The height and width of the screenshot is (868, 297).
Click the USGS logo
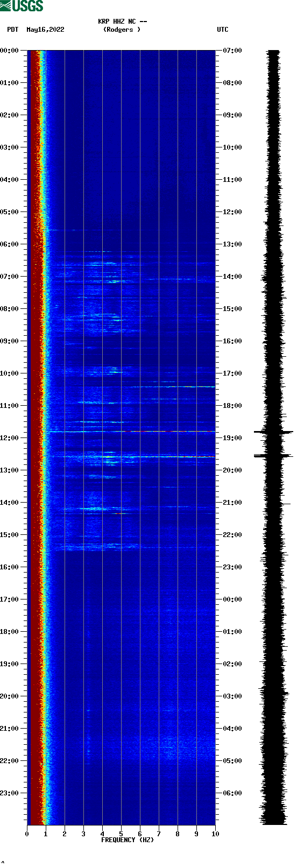(x=22, y=6)
